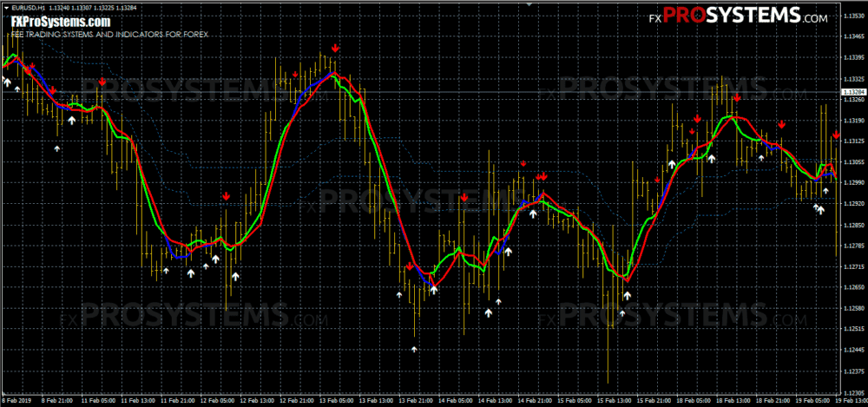Click the 1.12850 price scale label
The image size is (868, 407).
click(852, 225)
